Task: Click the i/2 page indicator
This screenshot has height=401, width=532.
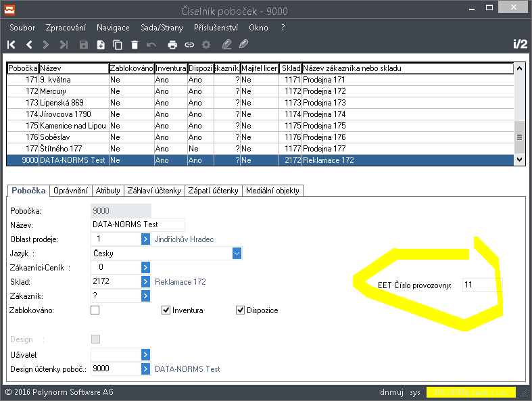Action: pos(520,44)
